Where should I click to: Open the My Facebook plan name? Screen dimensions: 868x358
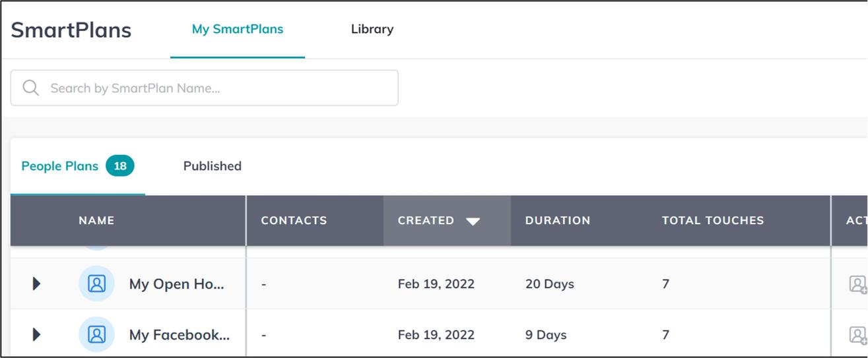coord(179,335)
